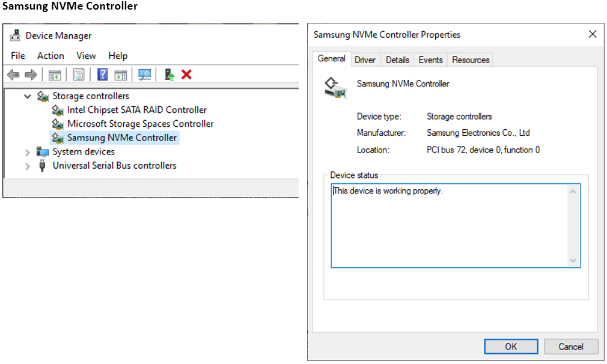Click the Cancel button
Screen dimensions: 607x364
[x=571, y=347]
